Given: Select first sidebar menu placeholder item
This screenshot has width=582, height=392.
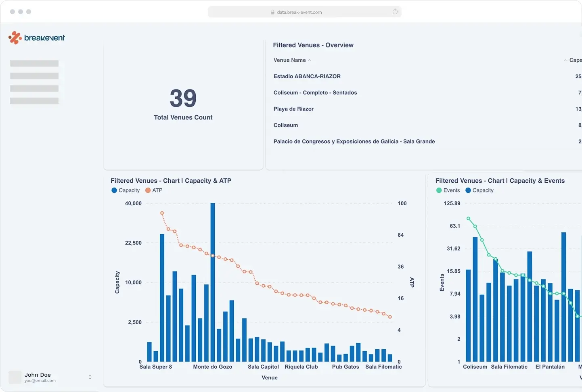Looking at the screenshot, I should (x=34, y=63).
